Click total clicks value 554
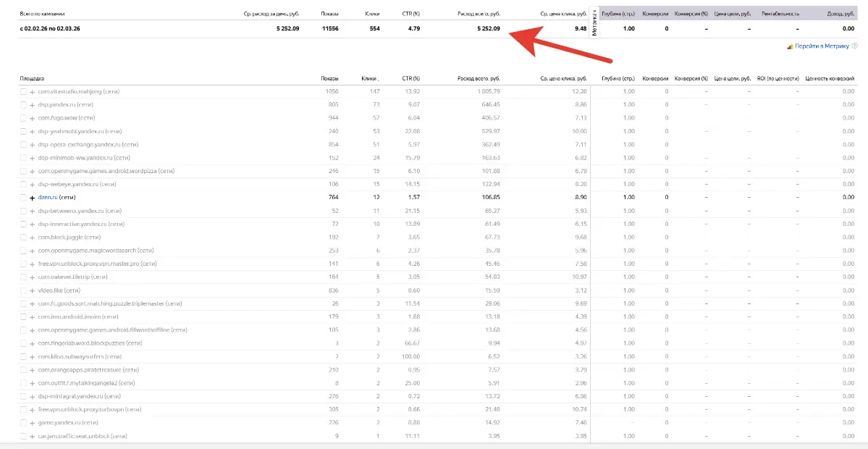 (374, 28)
